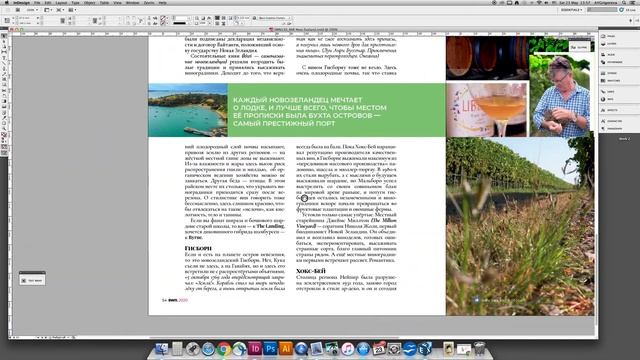
Task: Open Photoshop from the Dock
Action: (270, 349)
